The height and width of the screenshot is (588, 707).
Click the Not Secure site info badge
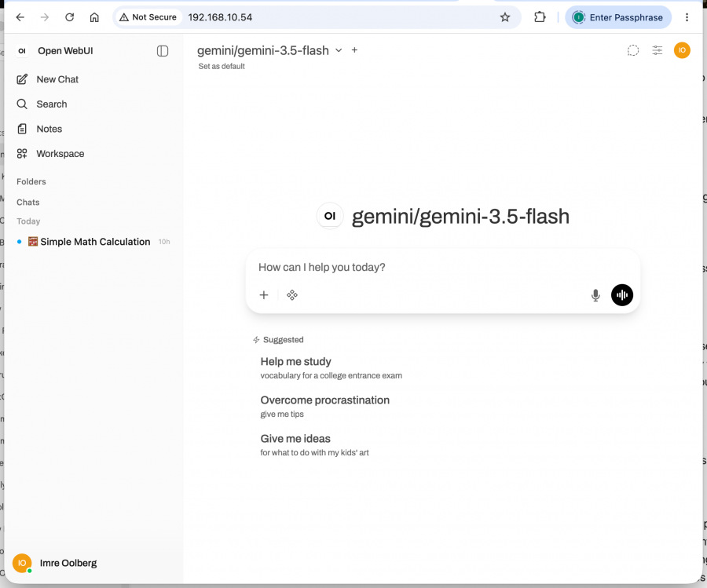(148, 17)
